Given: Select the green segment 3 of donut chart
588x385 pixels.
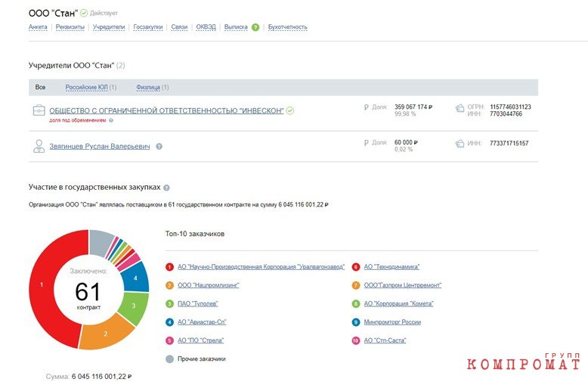Looking at the screenshot, I should [134, 306].
